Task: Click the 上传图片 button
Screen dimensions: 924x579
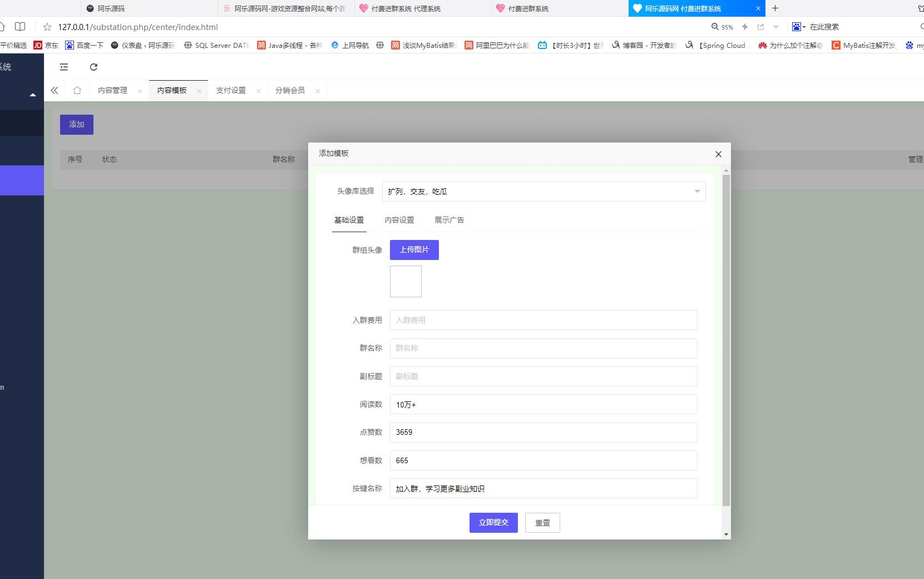Action: tap(414, 250)
